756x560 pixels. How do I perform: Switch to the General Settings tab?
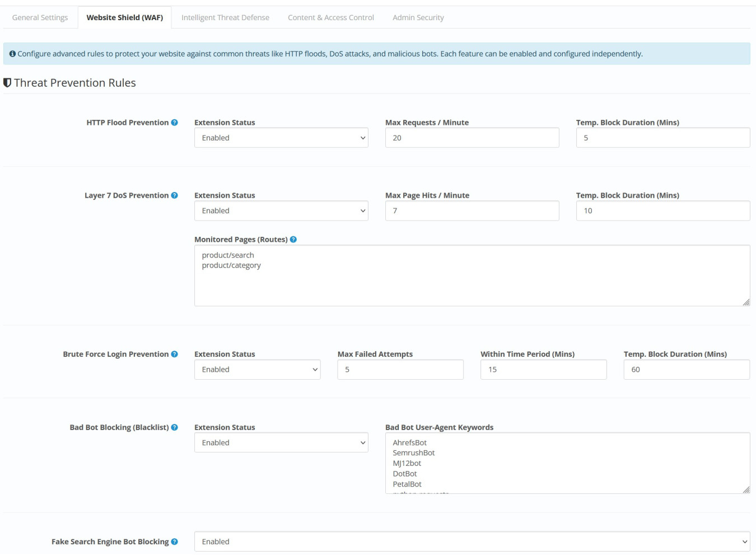click(40, 17)
